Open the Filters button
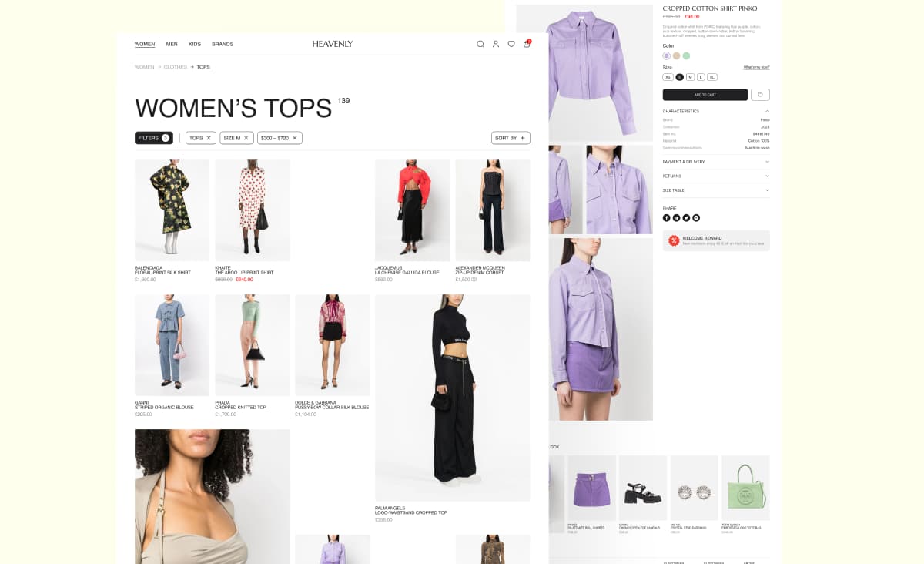Screen dimensions: 924x564 pos(154,138)
